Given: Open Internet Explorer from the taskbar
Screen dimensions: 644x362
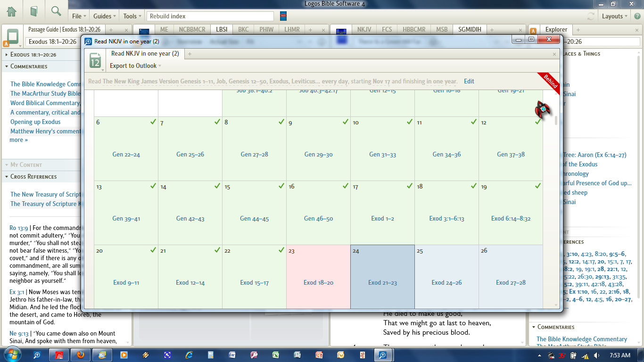Looking at the screenshot, I should coord(189,355).
